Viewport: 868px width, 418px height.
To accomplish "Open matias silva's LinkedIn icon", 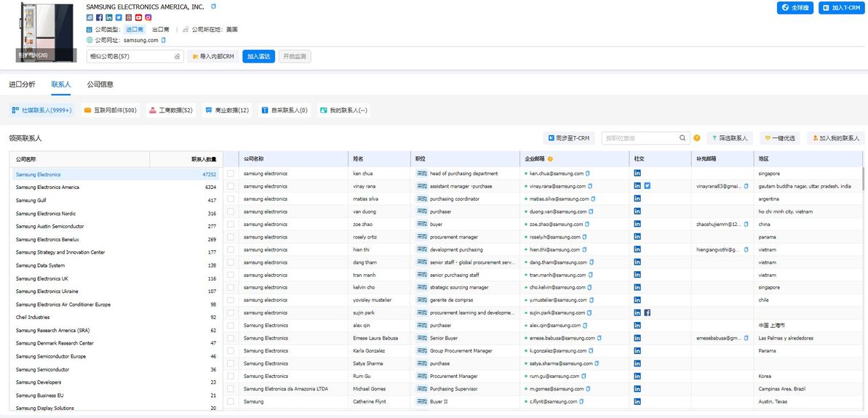I will [x=637, y=198].
